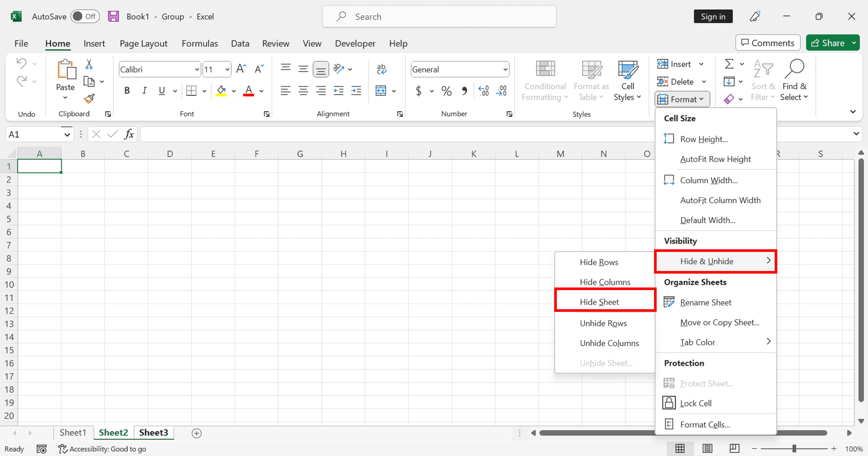Screen dimensions: 868x456
Task: Toggle Bold formatting
Action: click(127, 91)
